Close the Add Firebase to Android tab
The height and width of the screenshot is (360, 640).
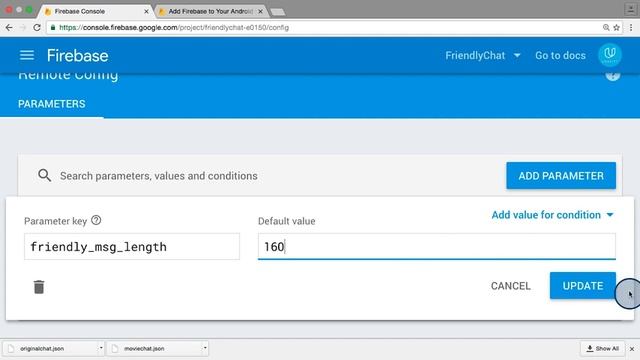pyautogui.click(x=260, y=11)
